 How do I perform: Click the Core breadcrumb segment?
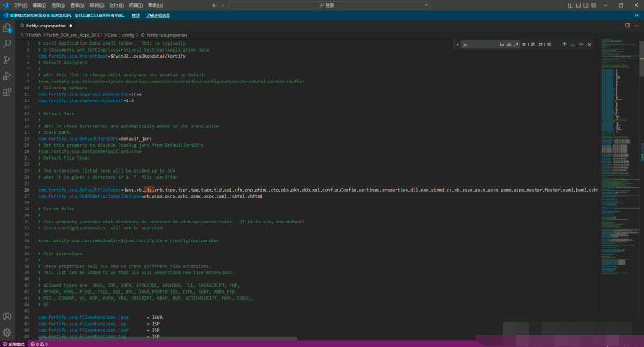tap(112, 35)
